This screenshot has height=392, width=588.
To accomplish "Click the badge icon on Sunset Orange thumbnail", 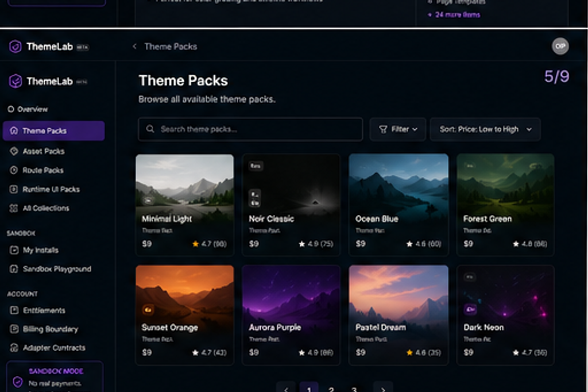I will click(148, 310).
